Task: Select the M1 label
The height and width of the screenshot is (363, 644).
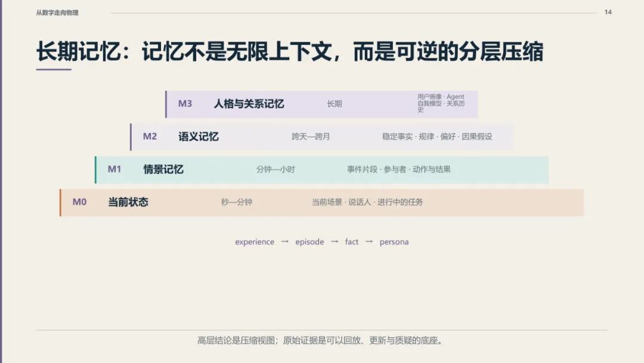Action: pyautogui.click(x=114, y=169)
